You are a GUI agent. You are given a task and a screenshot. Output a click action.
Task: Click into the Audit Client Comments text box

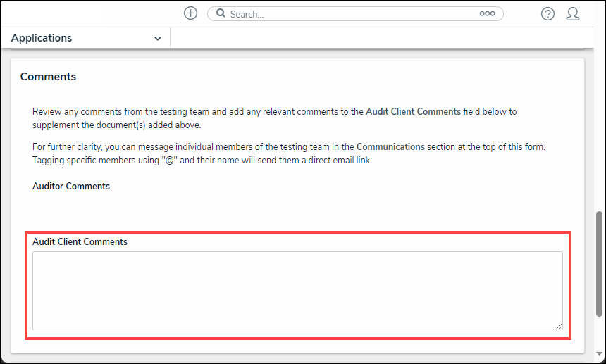(x=297, y=290)
